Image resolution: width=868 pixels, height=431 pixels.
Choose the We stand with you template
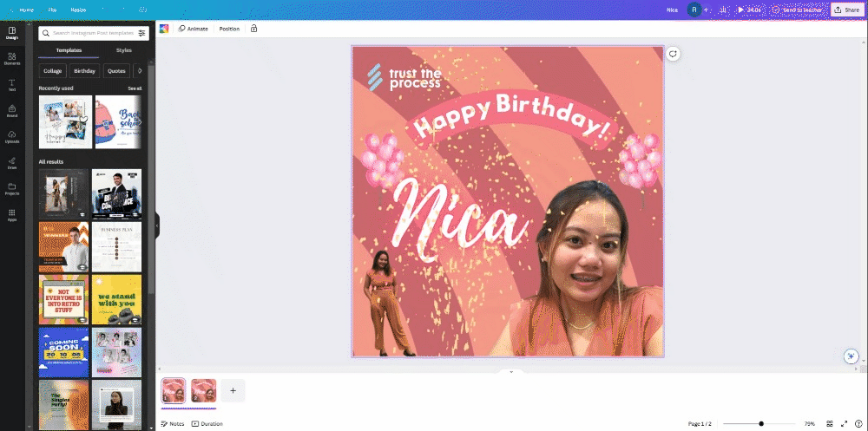click(x=117, y=299)
